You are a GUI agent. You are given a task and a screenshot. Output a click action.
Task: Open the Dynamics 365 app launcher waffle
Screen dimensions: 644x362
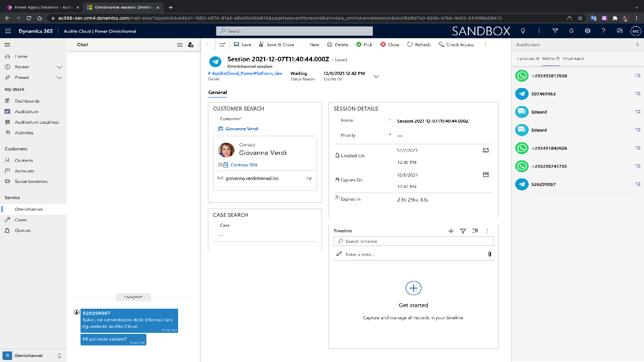click(8, 31)
